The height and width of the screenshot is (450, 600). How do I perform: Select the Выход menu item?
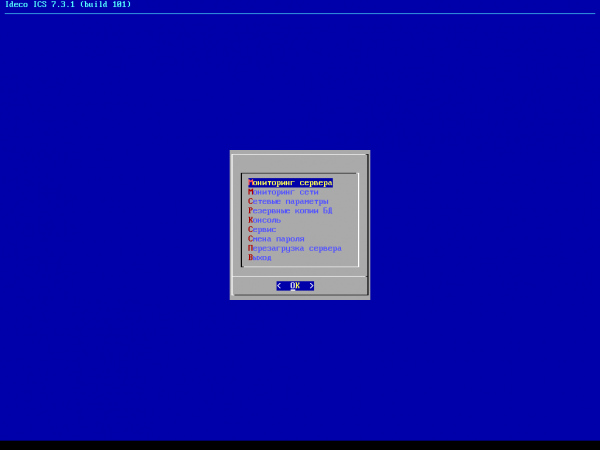coord(260,257)
